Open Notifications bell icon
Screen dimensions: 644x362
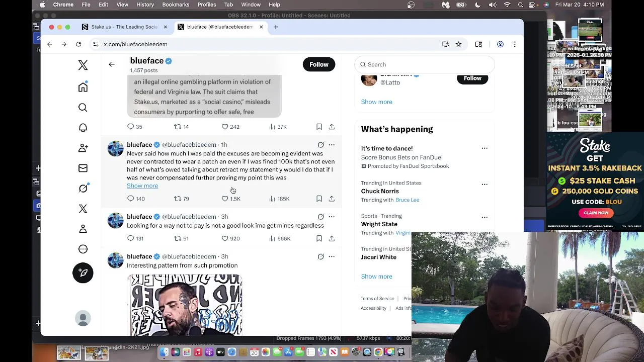[83, 128]
